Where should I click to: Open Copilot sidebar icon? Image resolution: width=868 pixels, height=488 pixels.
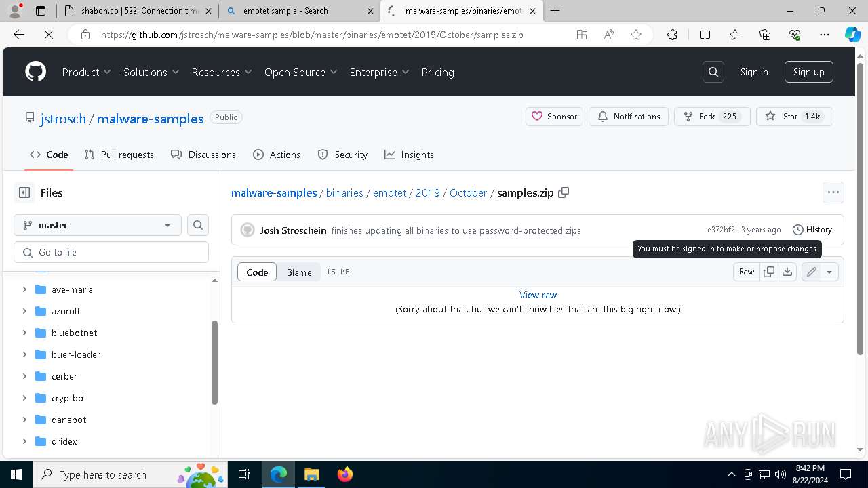(852, 35)
